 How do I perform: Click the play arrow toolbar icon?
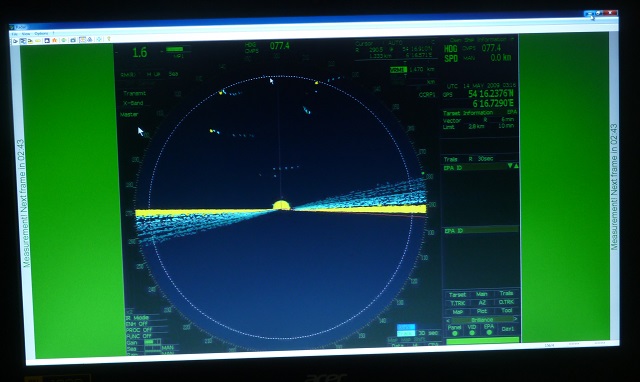click(x=16, y=41)
